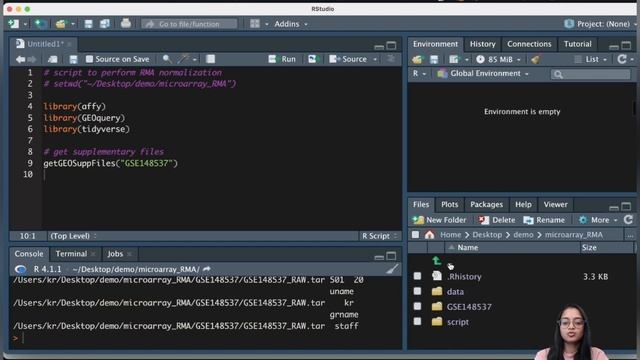The width and height of the screenshot is (640, 360).
Task: Open the Packages tab
Action: pyautogui.click(x=486, y=204)
